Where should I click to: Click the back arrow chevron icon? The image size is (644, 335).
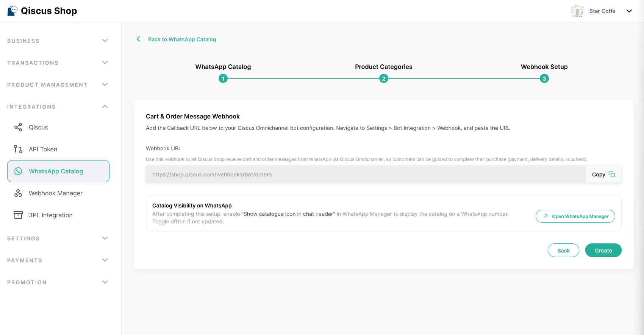pyautogui.click(x=138, y=39)
